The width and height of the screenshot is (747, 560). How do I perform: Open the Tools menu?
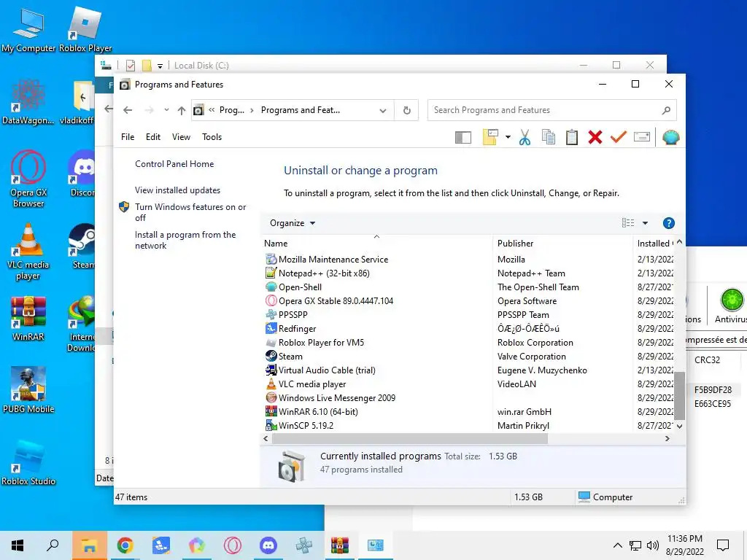coord(212,137)
